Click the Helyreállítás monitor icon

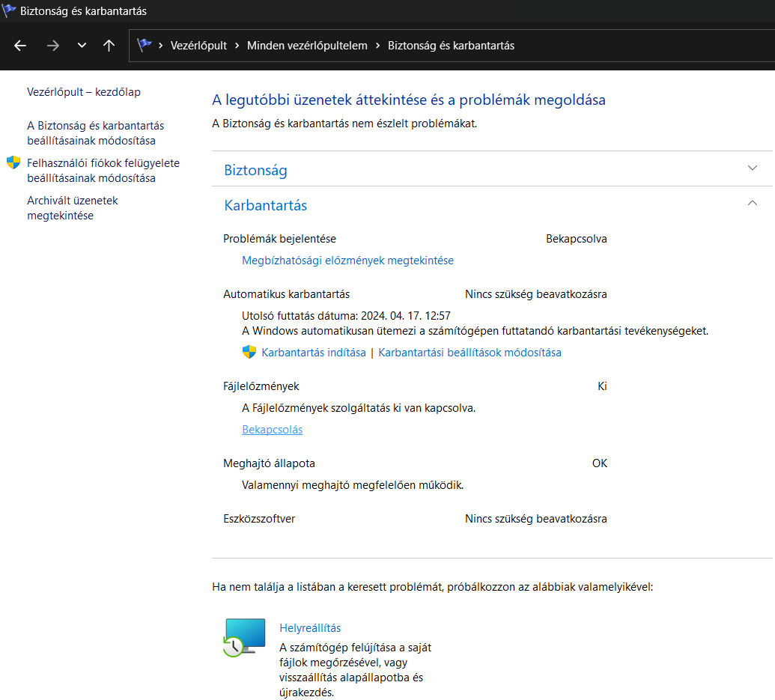point(244,637)
